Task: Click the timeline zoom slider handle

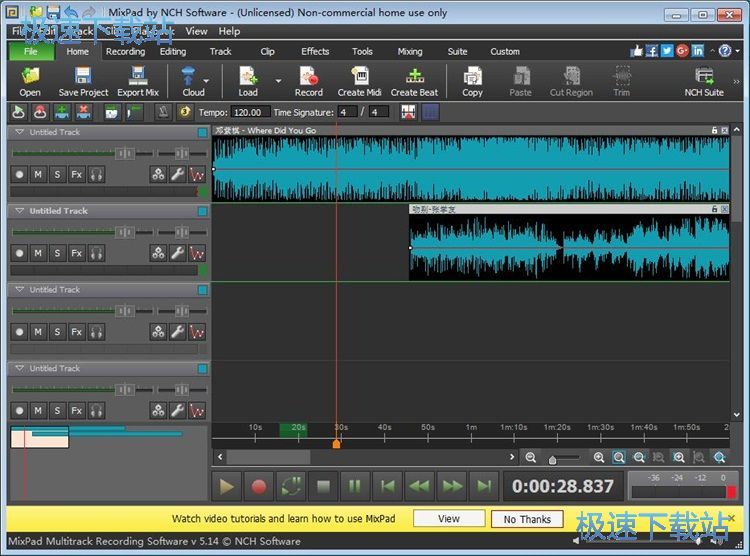Action: 552,460
